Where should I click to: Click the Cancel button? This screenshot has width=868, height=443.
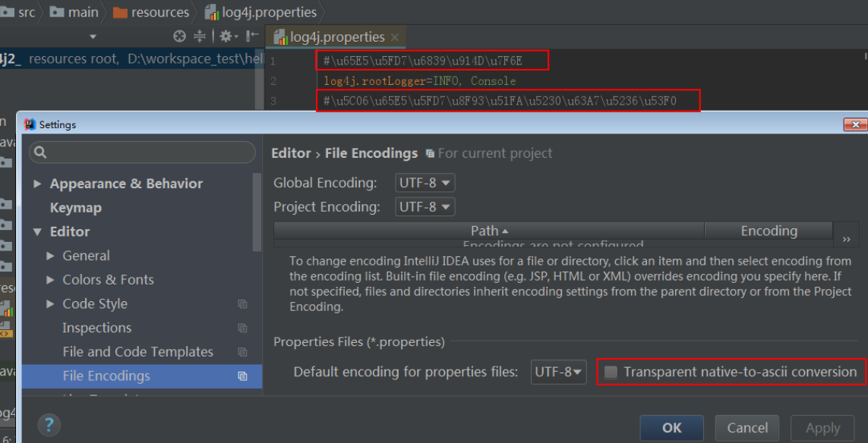(747, 428)
